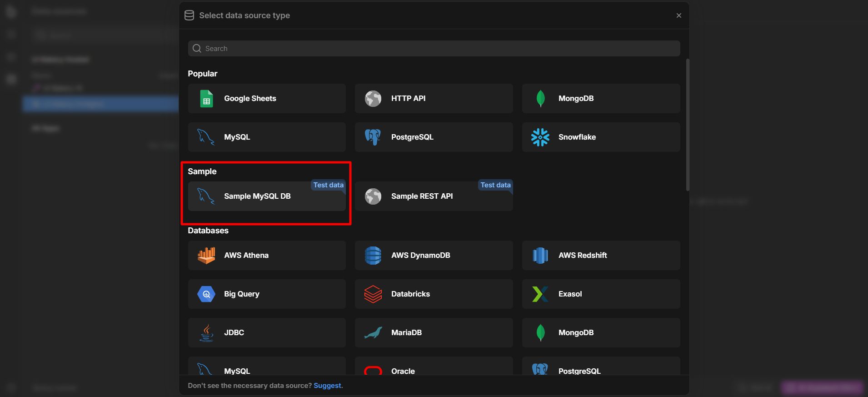Click the JDBC Java cup icon

(206, 333)
